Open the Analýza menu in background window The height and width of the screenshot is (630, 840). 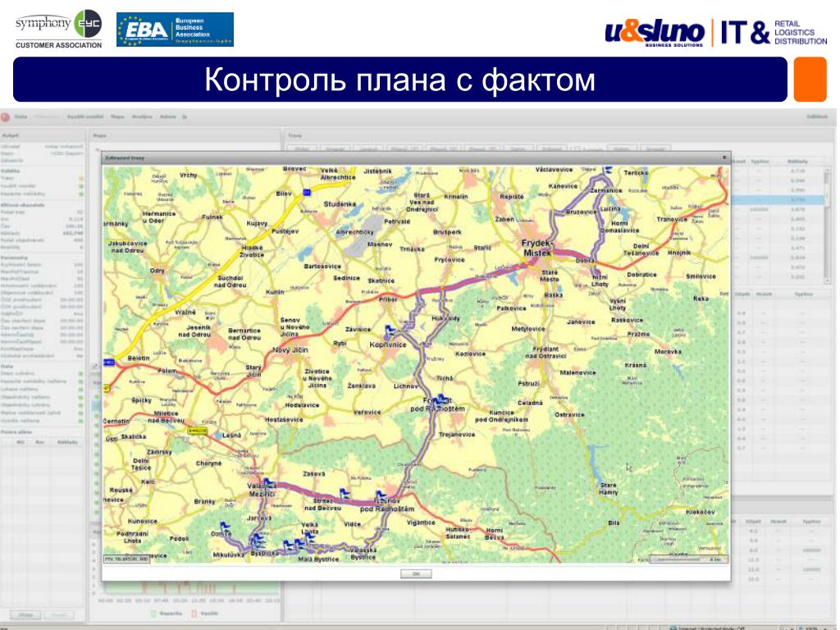click(142, 116)
